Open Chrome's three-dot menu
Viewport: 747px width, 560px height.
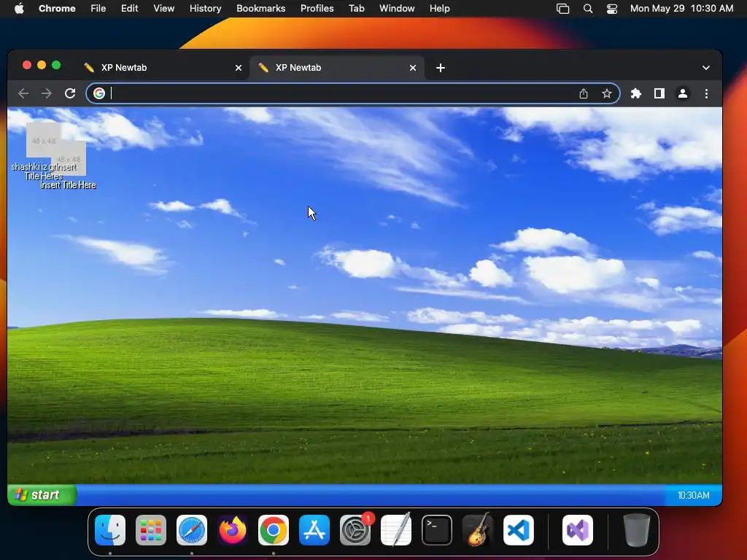pyautogui.click(x=706, y=93)
